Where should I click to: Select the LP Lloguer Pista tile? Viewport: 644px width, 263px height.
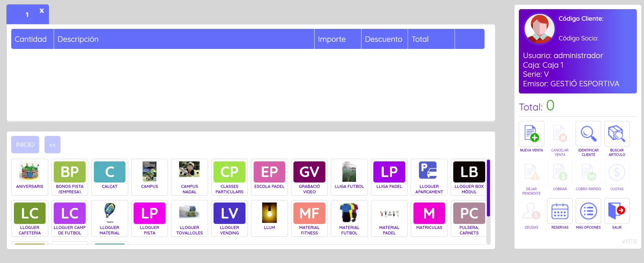(x=150, y=218)
